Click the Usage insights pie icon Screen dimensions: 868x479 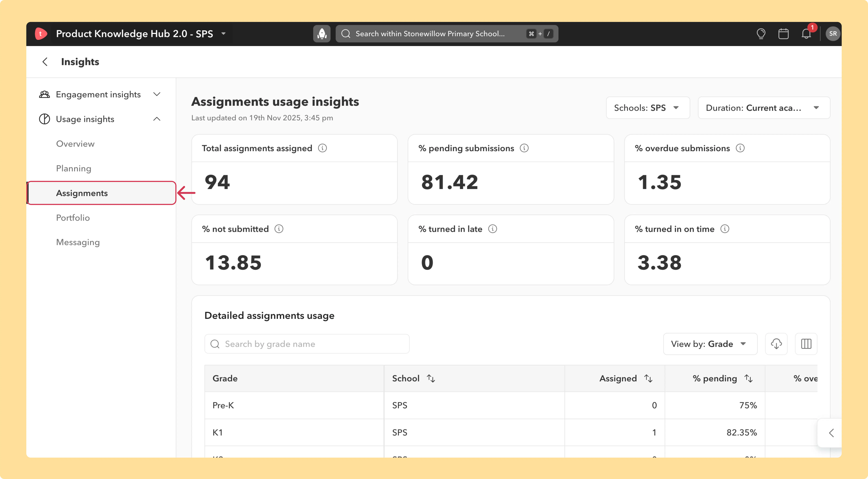pos(45,119)
